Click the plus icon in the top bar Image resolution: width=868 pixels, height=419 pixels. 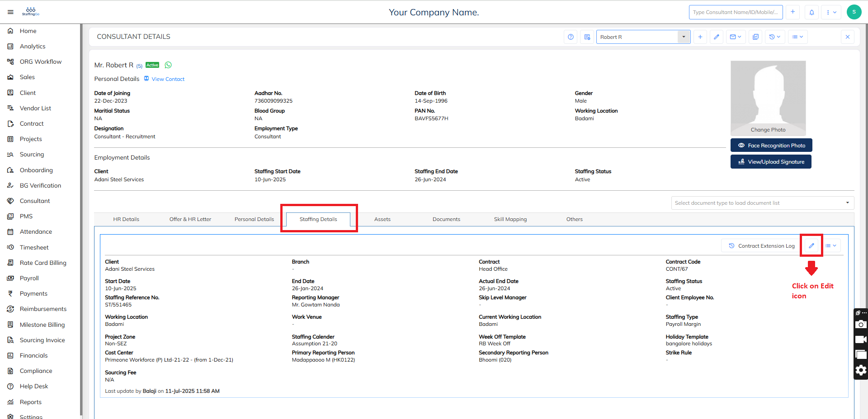click(x=793, y=12)
